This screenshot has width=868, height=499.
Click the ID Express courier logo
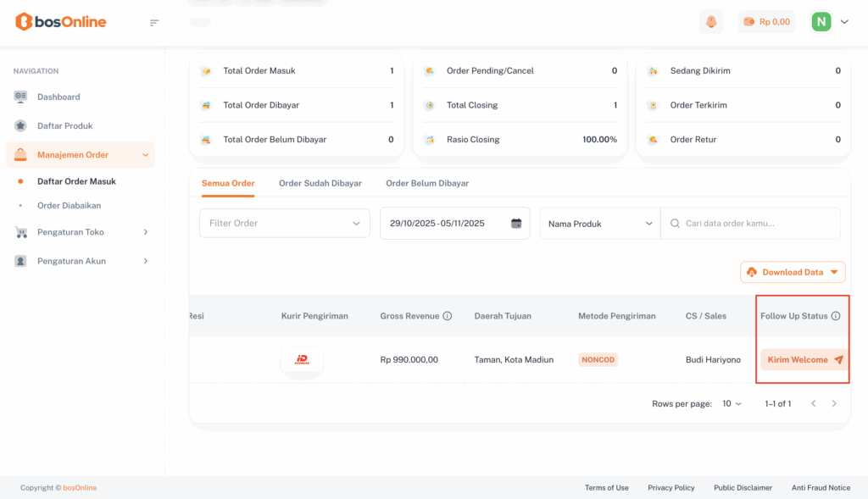point(302,360)
